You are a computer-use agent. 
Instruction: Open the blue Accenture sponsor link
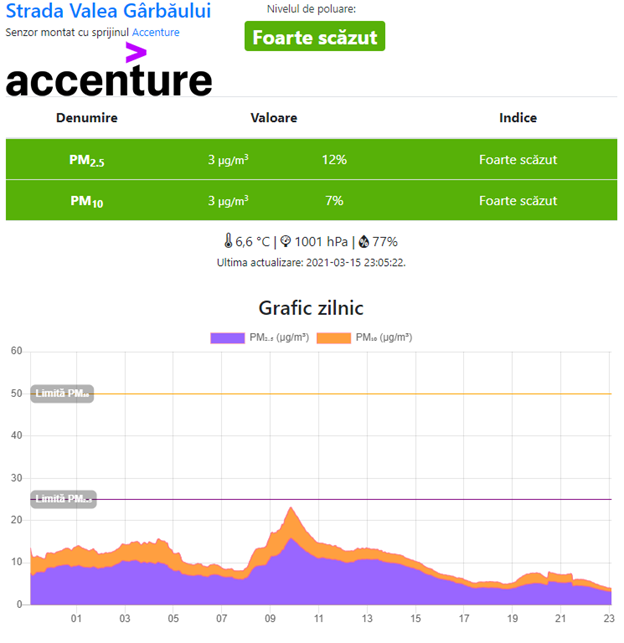point(156,32)
